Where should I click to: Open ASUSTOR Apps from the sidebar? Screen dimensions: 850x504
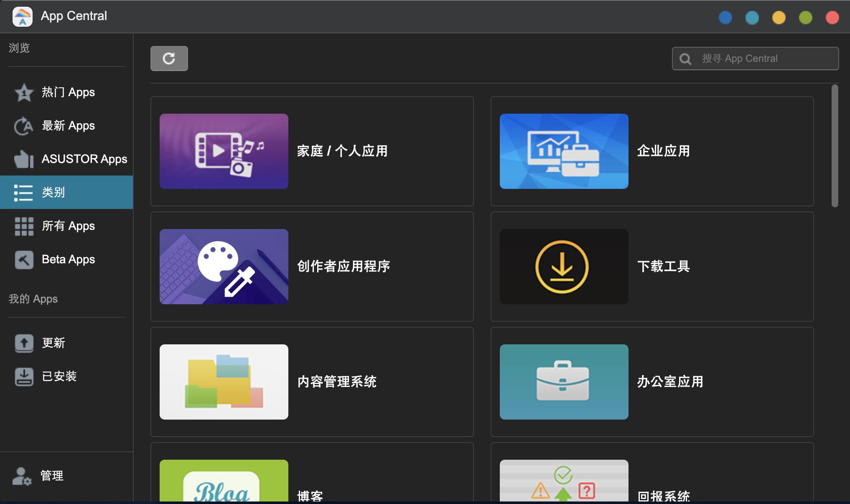click(84, 159)
